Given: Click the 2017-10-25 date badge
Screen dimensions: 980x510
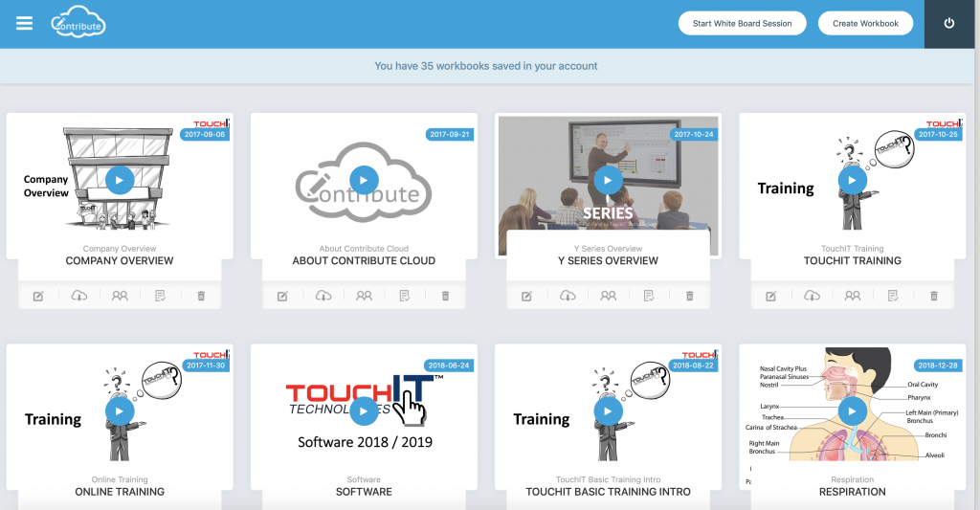Looking at the screenshot, I should (x=938, y=134).
